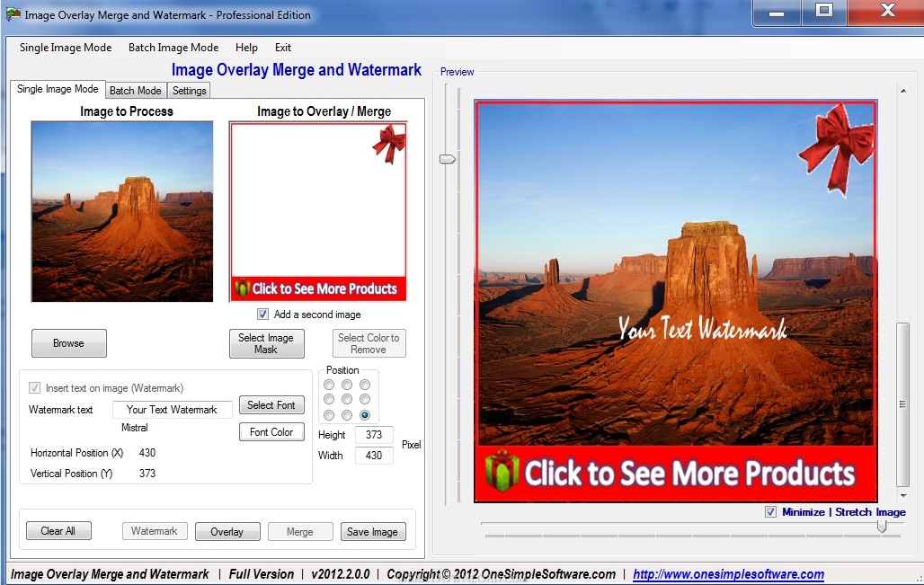Switch to the Batch Mode tab
924x585 pixels.
136,91
